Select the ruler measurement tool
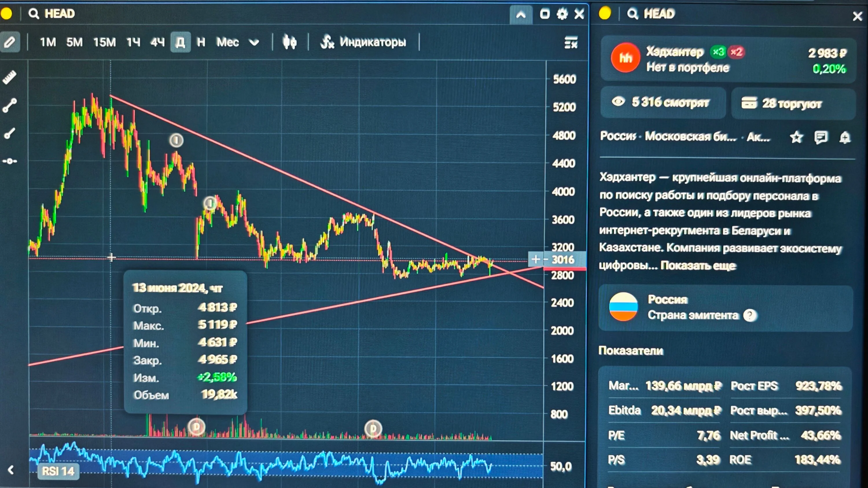The width and height of the screenshot is (868, 488). [10, 77]
